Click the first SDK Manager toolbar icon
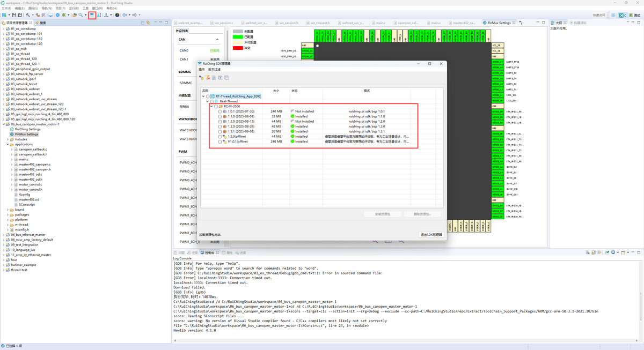The height and width of the screenshot is (350, 644). coord(201,78)
